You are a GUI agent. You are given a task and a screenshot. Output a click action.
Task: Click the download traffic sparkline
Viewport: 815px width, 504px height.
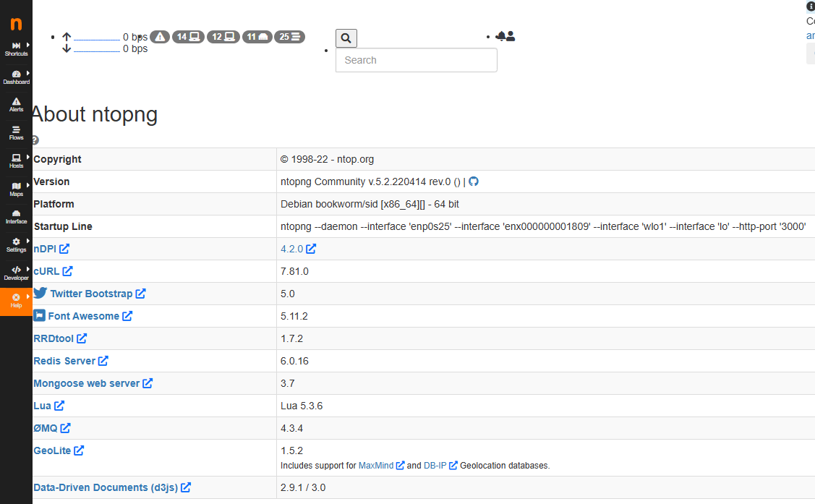[x=97, y=49]
